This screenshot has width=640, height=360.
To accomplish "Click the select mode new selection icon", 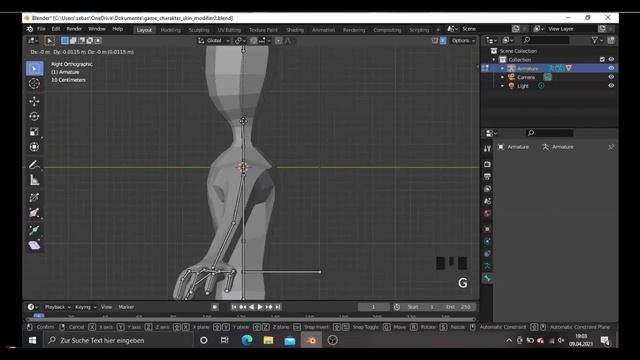I will coord(64,40).
